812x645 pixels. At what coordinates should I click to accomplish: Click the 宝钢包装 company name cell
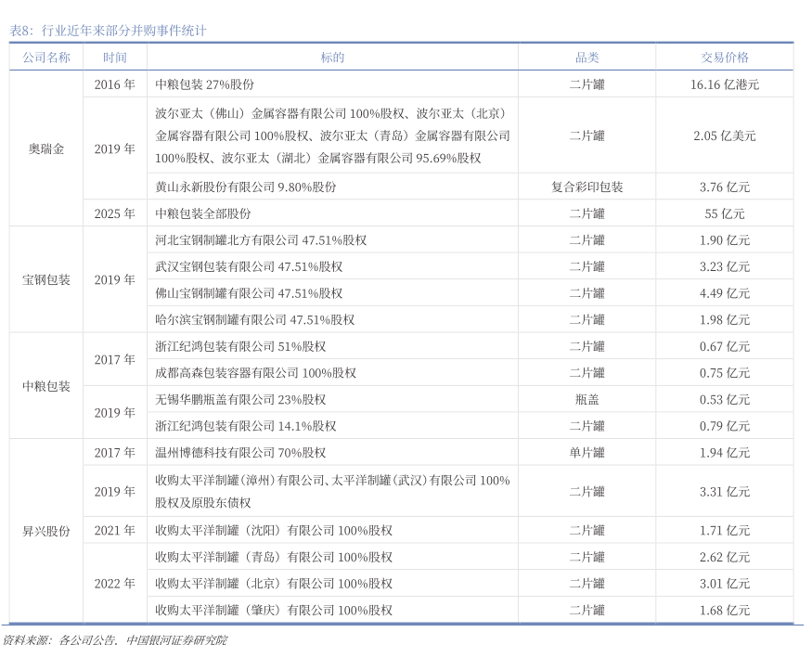click(45, 279)
